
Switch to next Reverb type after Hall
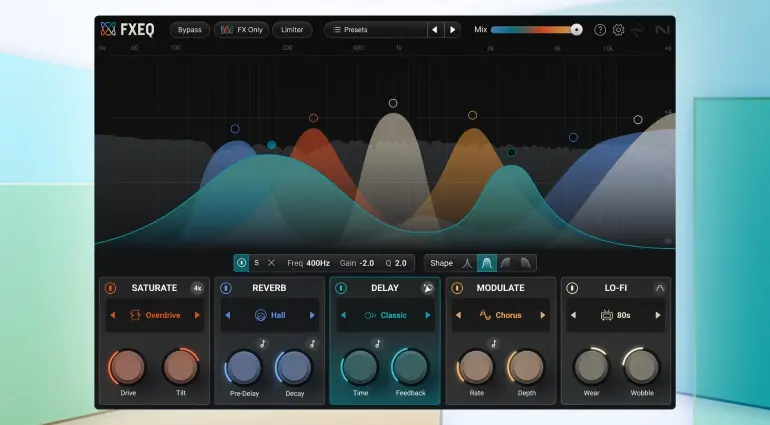[312, 315]
